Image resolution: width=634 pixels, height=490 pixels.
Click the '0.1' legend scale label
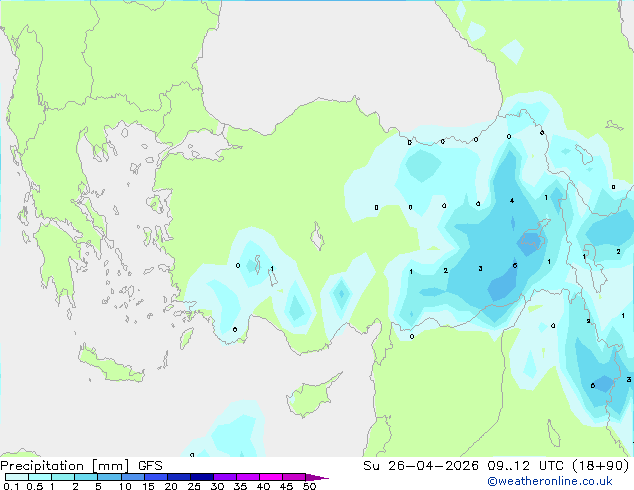[x=12, y=486]
